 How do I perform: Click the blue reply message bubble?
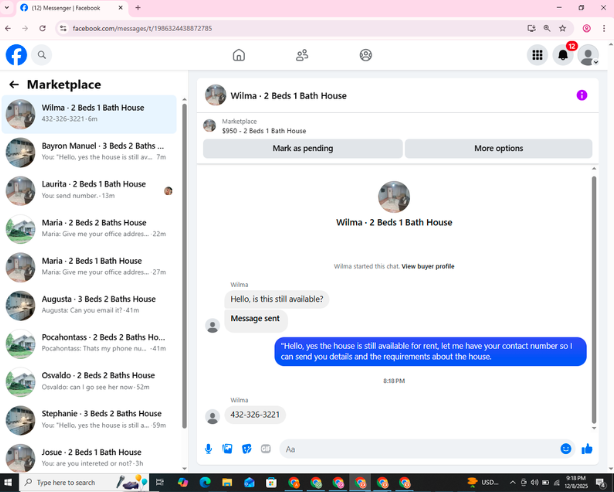[x=430, y=351]
